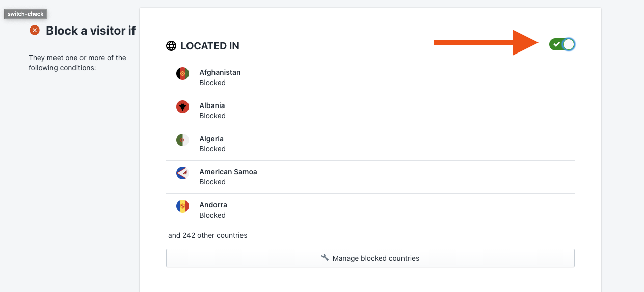
Task: Toggle off the Located In switch
Action: click(562, 45)
